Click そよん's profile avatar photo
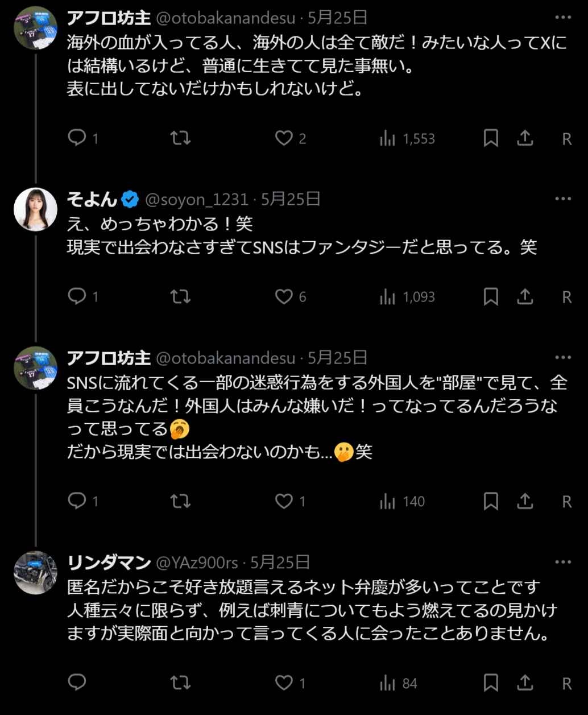This screenshot has width=588, height=715. point(35,209)
